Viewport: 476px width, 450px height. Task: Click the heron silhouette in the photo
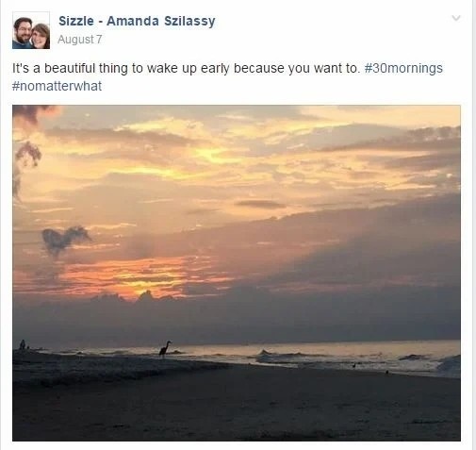tap(165, 349)
